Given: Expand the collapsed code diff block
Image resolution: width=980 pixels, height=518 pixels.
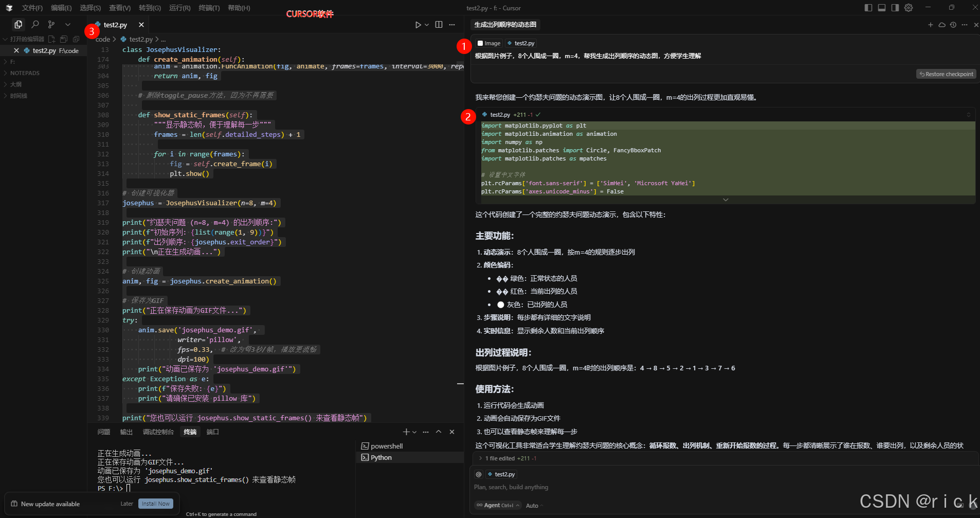Looking at the screenshot, I should [x=725, y=200].
